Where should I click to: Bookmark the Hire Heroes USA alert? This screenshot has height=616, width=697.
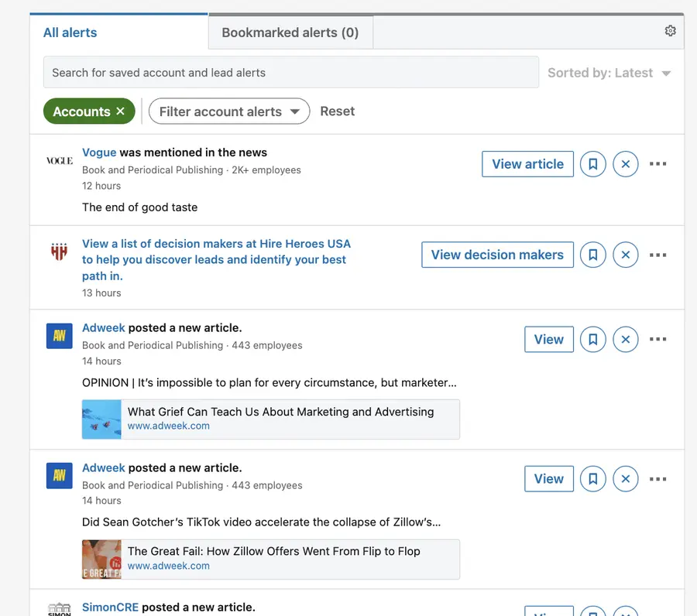592,255
